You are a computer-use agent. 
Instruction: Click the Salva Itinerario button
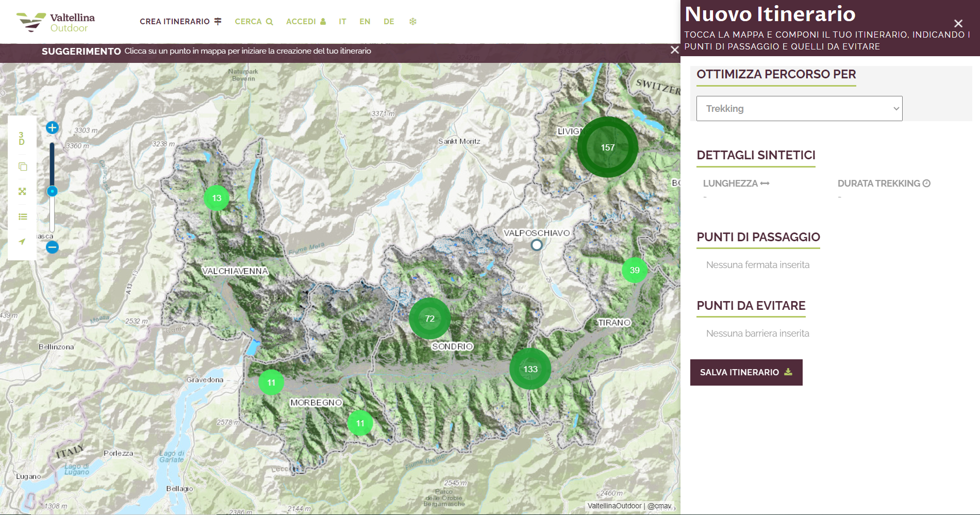pyautogui.click(x=746, y=372)
